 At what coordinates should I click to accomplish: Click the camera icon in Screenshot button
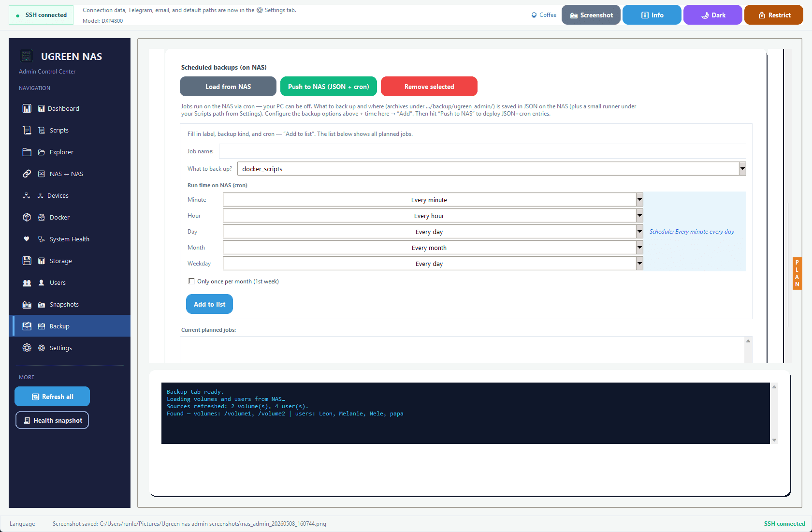click(x=574, y=15)
